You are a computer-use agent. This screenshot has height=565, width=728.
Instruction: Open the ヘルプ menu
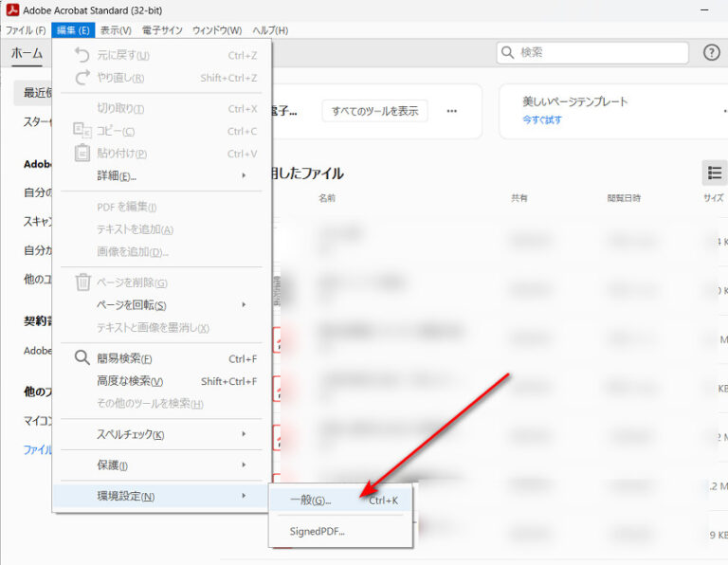click(270, 30)
